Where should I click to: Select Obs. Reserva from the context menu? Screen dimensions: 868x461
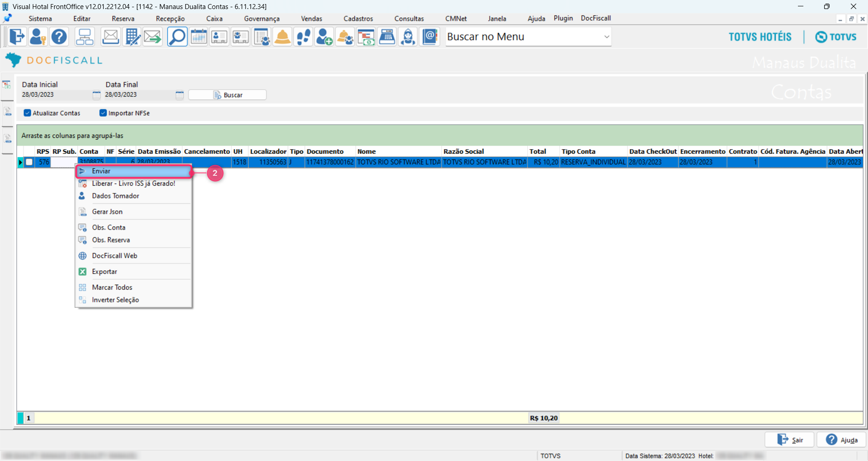[x=134, y=240]
